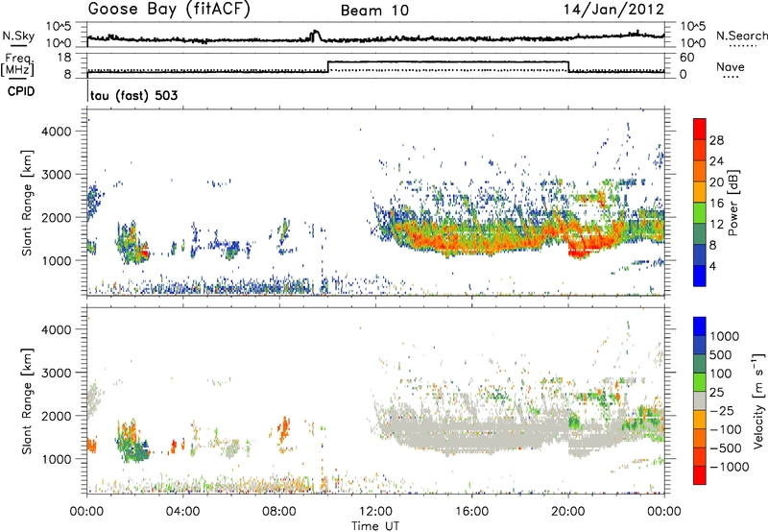Screen dimensions: 768x532
Task: Click the "20:00" time axis tick
Action: 568,512
